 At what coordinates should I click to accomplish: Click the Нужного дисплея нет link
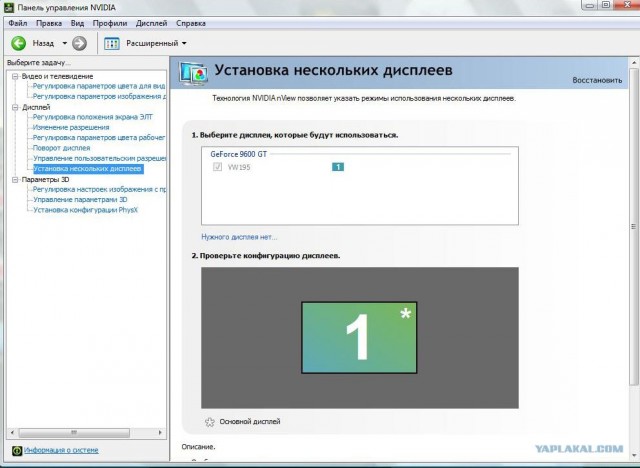pos(239,237)
